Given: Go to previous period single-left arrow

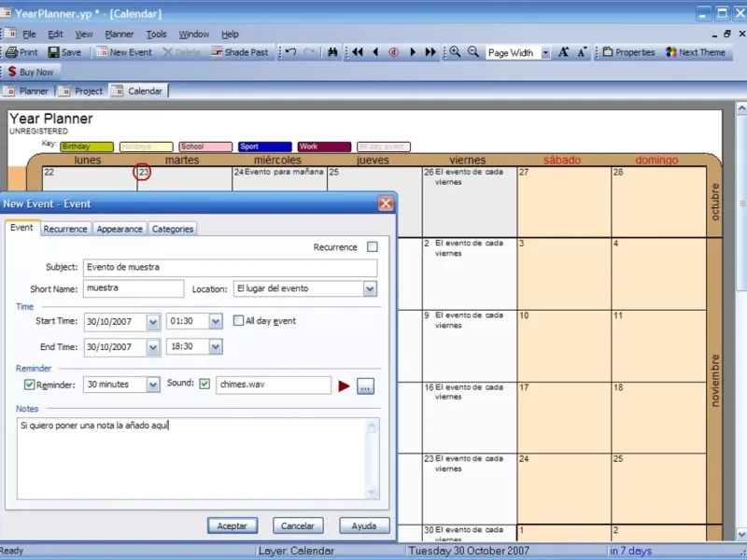Looking at the screenshot, I should coord(375,52).
